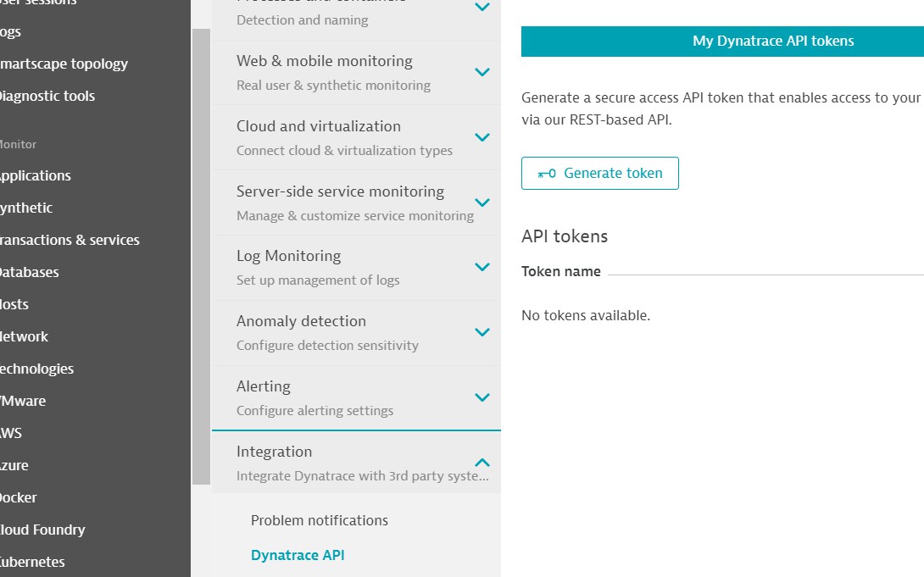Expand the Web & mobile monitoring section
Screen dimensions: 924x577
356,72
